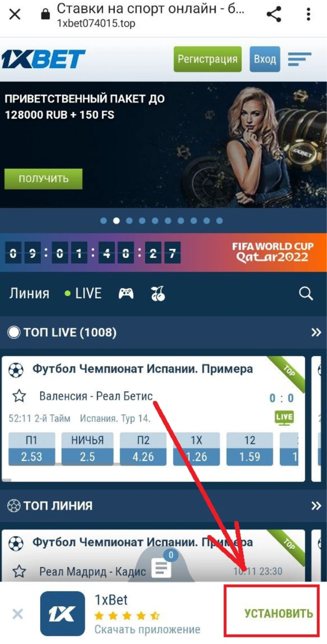
Task: Tap the 1xBet app icon in banner
Action: pos(62,614)
